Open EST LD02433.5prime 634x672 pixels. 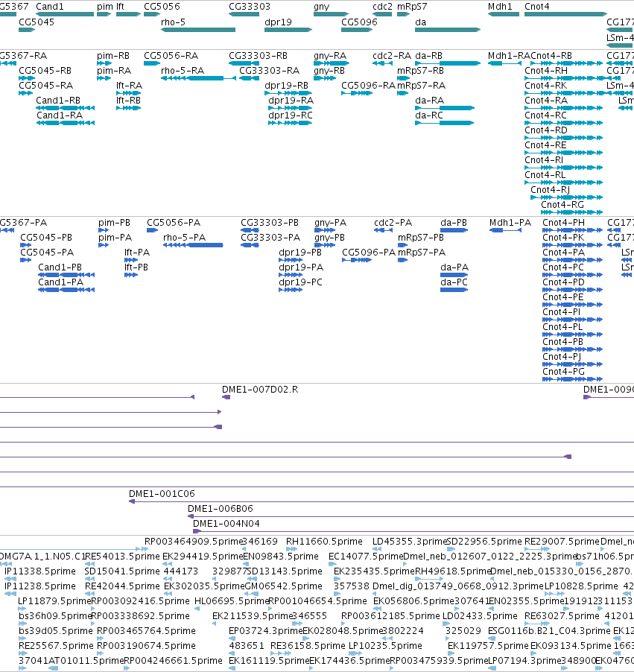click(x=480, y=616)
